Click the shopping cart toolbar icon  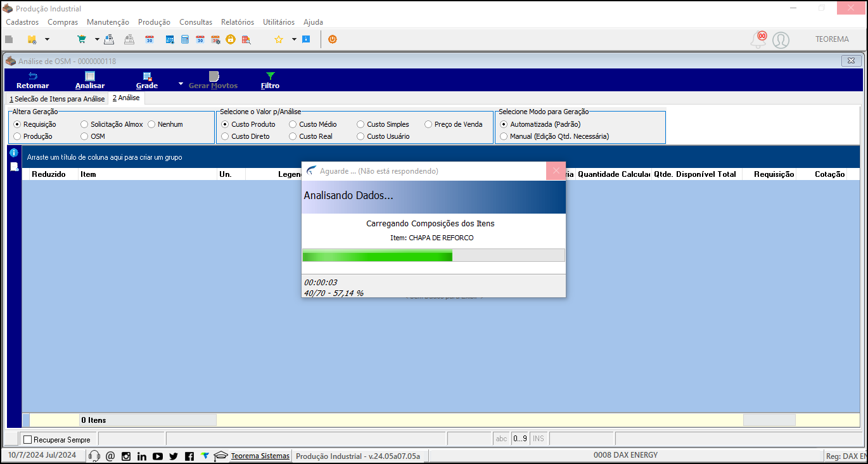point(81,39)
